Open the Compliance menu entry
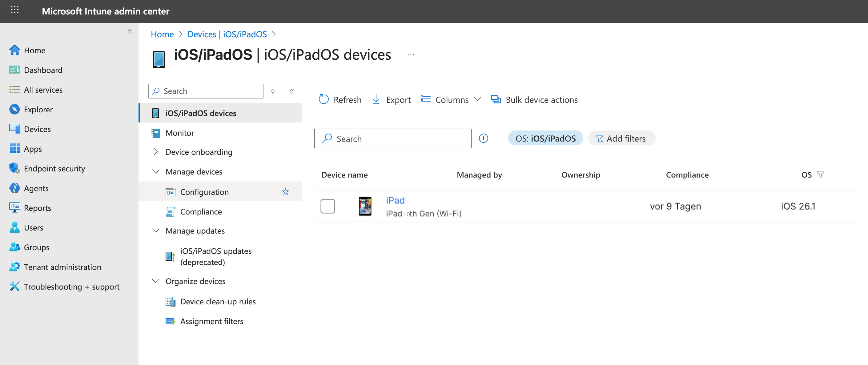This screenshot has height=365, width=868. [x=201, y=211]
